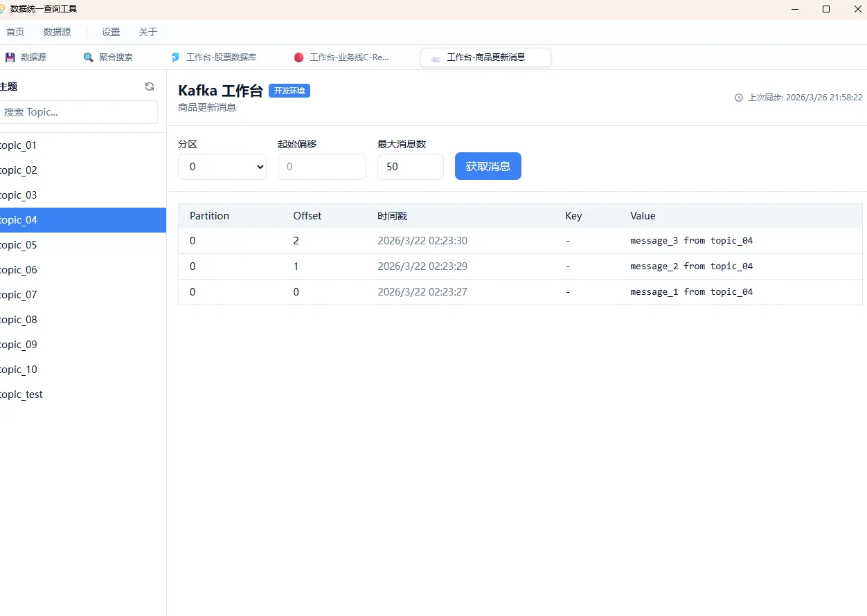Click the 最大消息数 field
867x616 pixels.
(410, 167)
